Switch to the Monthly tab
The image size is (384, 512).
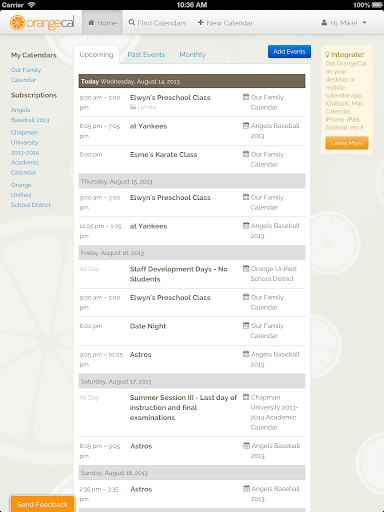(x=192, y=54)
